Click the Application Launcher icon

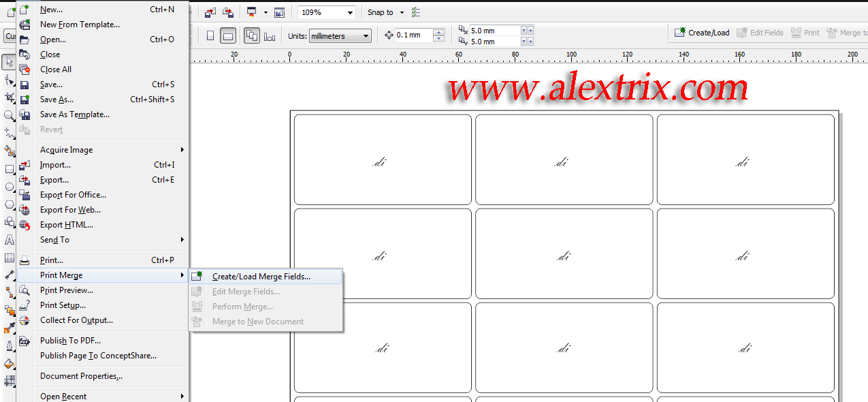pos(252,12)
